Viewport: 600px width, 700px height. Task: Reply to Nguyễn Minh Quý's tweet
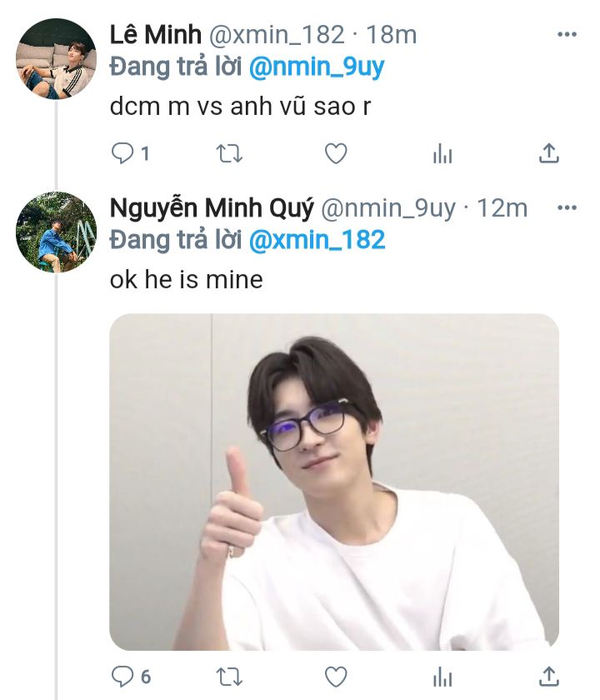coord(123,674)
